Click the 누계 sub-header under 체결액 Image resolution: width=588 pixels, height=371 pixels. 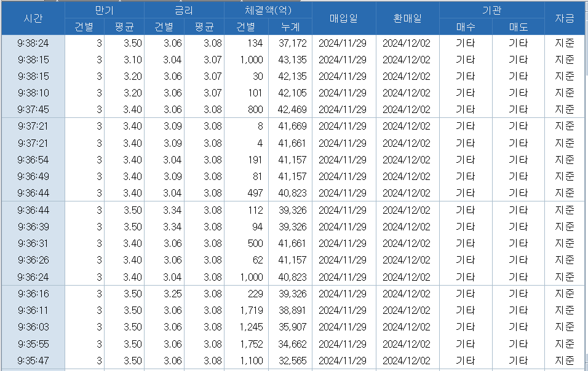click(x=290, y=27)
